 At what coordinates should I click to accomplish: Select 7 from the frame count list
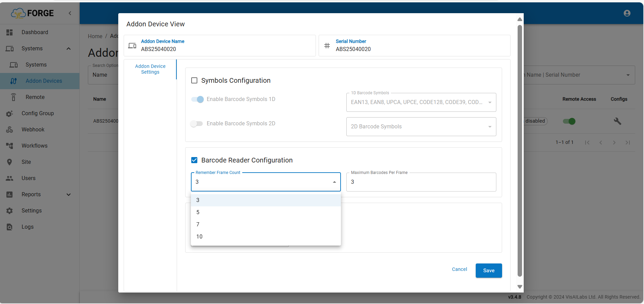198,225
